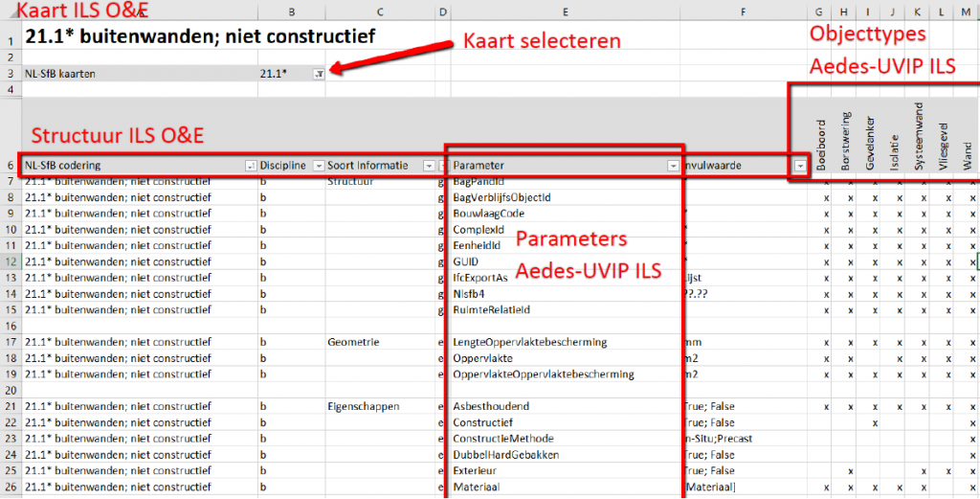The height and width of the screenshot is (499, 980).
Task: Select column D header
Action: point(443,12)
